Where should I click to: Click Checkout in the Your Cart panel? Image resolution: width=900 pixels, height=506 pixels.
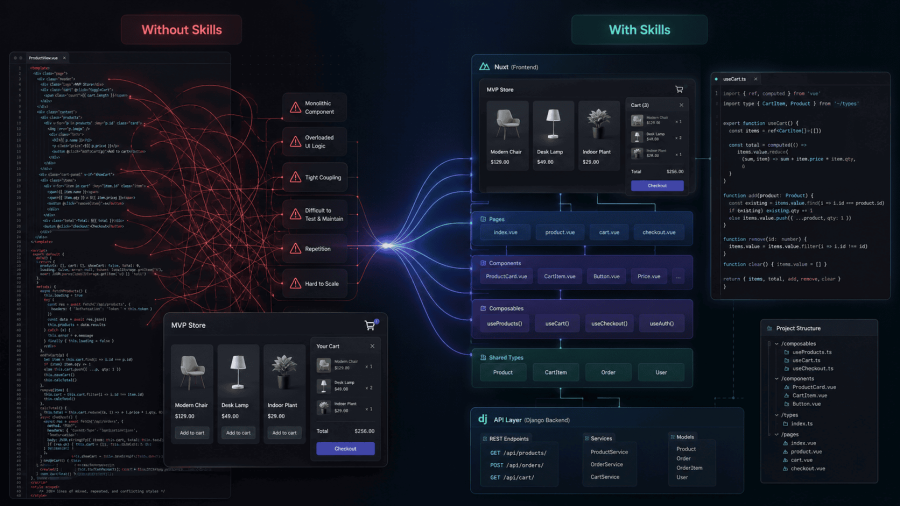(346, 449)
